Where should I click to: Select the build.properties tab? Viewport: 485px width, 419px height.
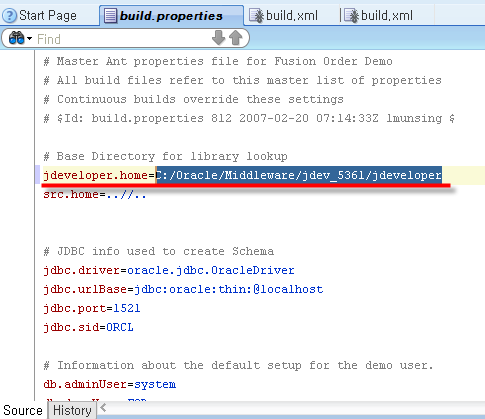pos(171,16)
